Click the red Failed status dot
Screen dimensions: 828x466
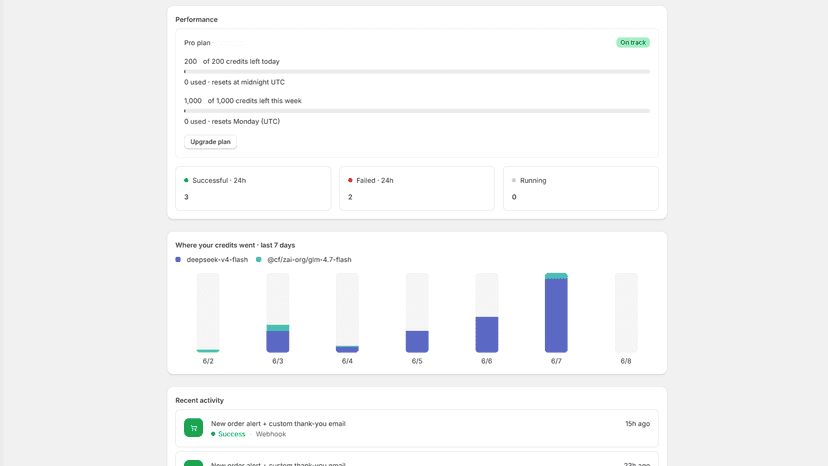(x=350, y=180)
